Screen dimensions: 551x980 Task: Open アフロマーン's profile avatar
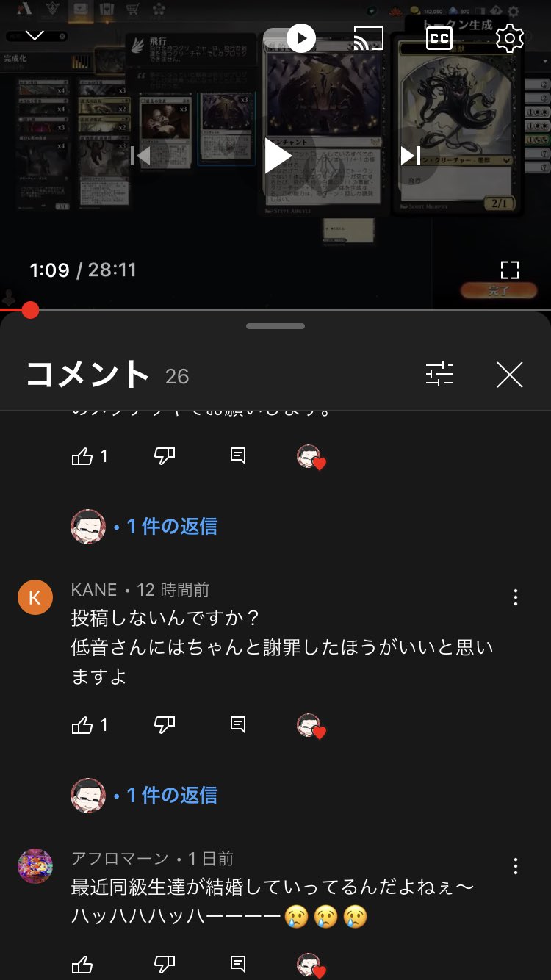click(35, 866)
